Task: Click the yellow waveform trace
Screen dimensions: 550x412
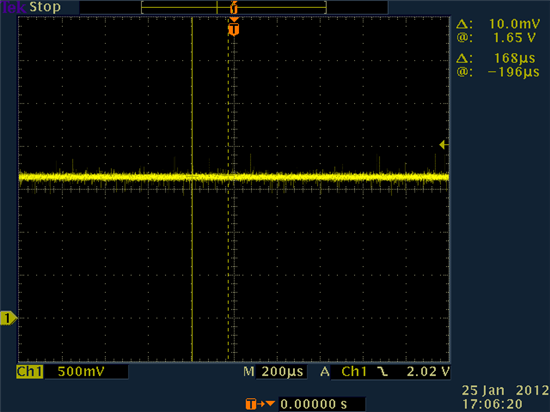Action: click(x=234, y=177)
